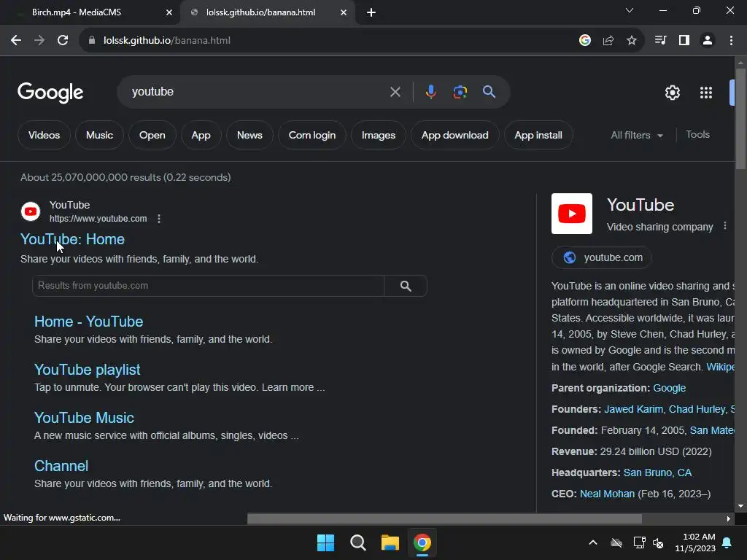Select the Com login chip
Viewport: 747px width, 560px height.
[x=312, y=135]
